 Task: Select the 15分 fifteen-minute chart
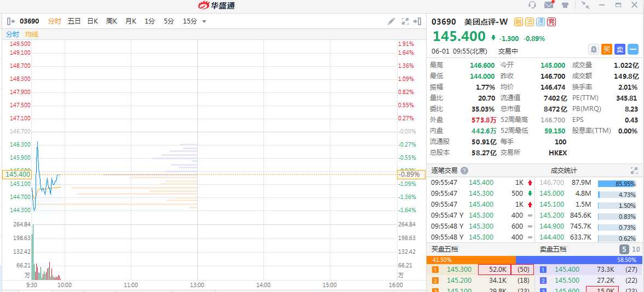(x=189, y=21)
